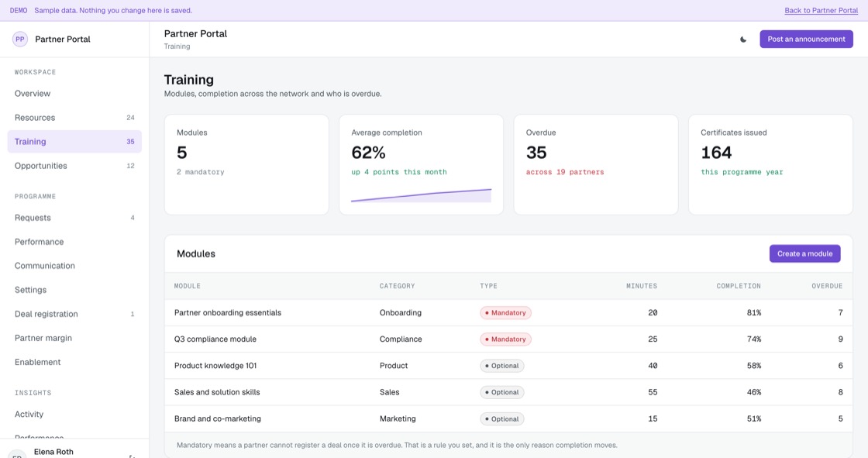
Task: Click the Sales and solution skills module
Action: click(x=217, y=392)
